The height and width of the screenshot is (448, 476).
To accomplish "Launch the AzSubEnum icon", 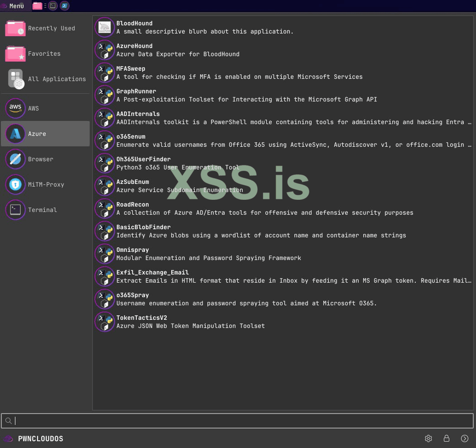I will [105, 186].
